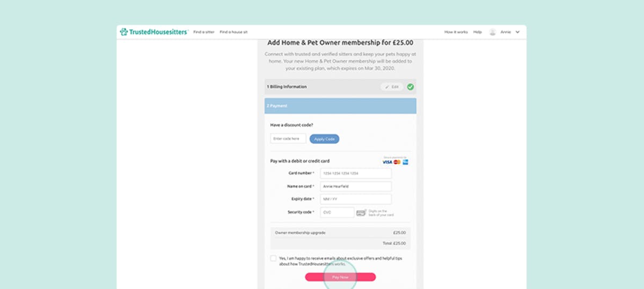This screenshot has height=289, width=644.
Task: Click into the Expiry date field
Action: coord(356,199)
